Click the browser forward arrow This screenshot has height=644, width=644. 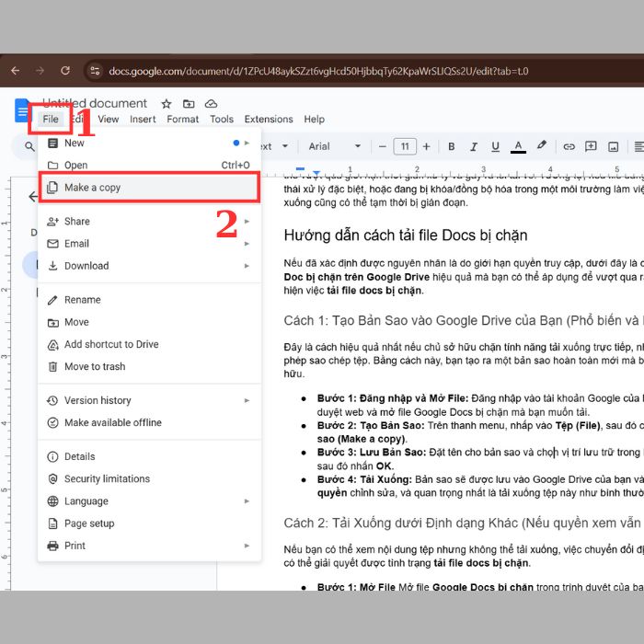point(40,71)
